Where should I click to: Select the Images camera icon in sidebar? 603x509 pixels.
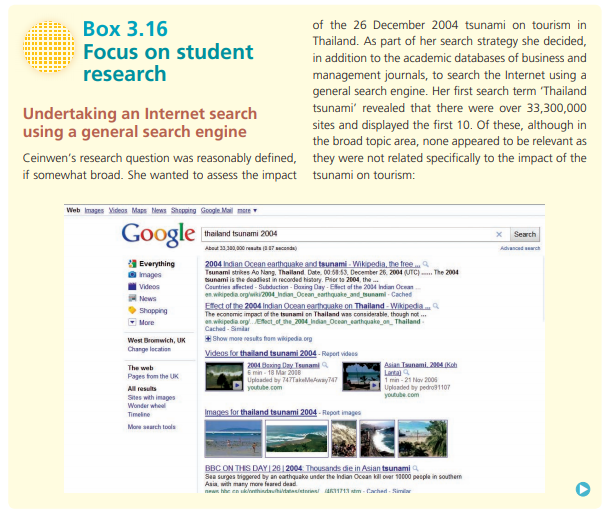pyautogui.click(x=132, y=274)
